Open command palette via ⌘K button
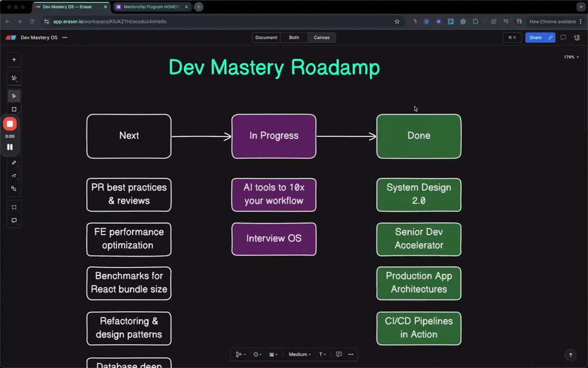This screenshot has width=588, height=368. (x=512, y=37)
